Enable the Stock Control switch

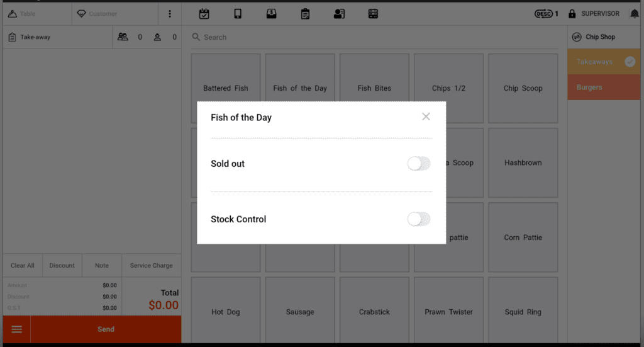coord(418,219)
